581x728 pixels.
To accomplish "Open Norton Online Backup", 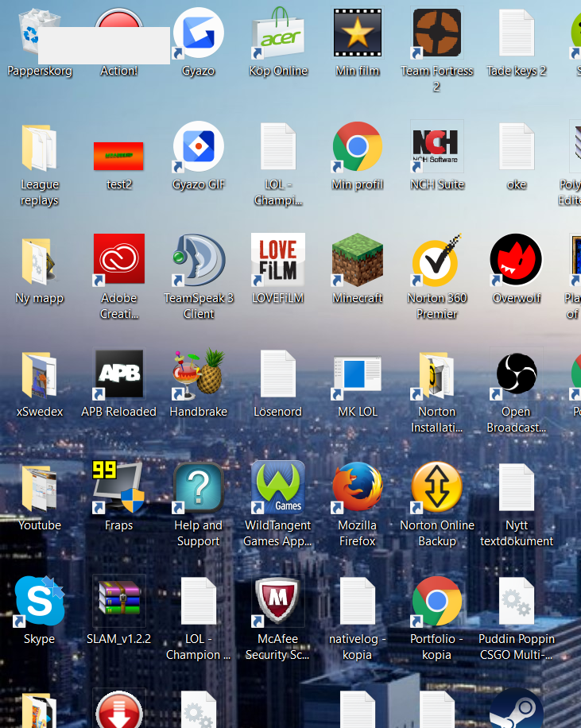I will pos(437,487).
